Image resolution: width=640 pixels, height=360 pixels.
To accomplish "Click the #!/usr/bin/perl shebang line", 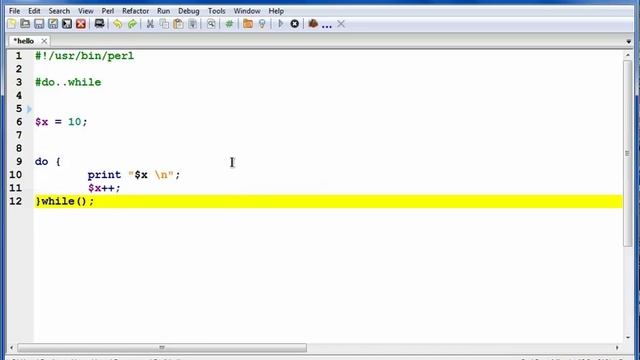I will [x=84, y=56].
